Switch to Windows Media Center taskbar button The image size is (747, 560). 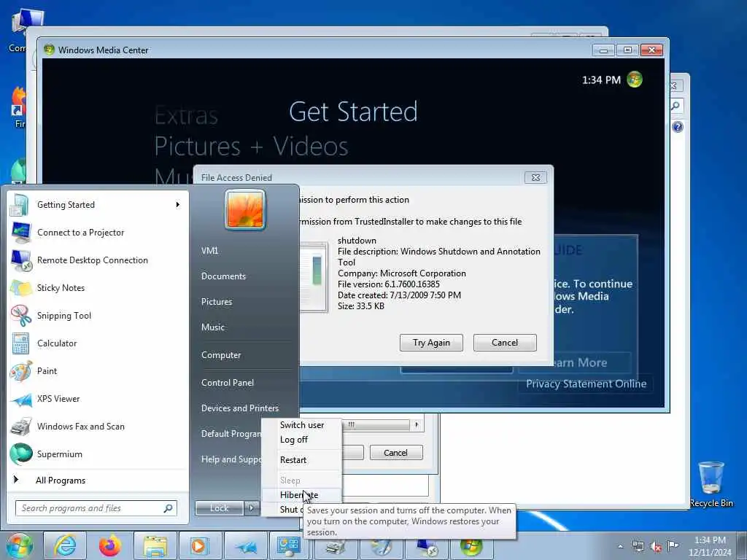[471, 547]
